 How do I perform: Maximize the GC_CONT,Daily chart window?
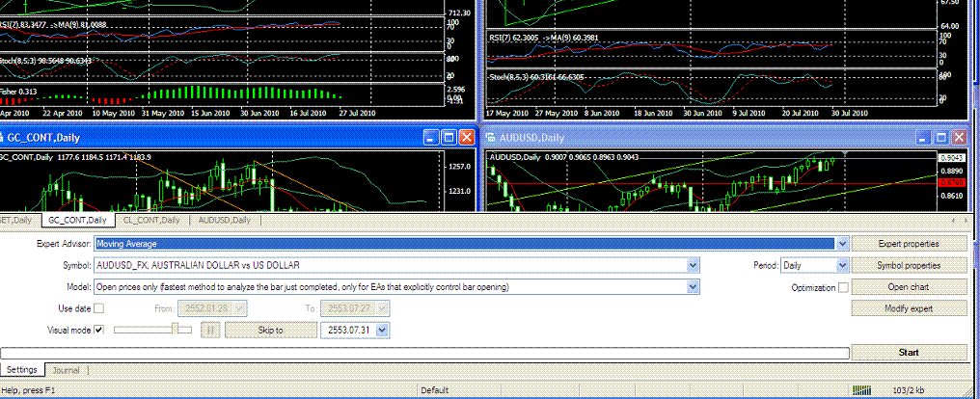[449, 138]
